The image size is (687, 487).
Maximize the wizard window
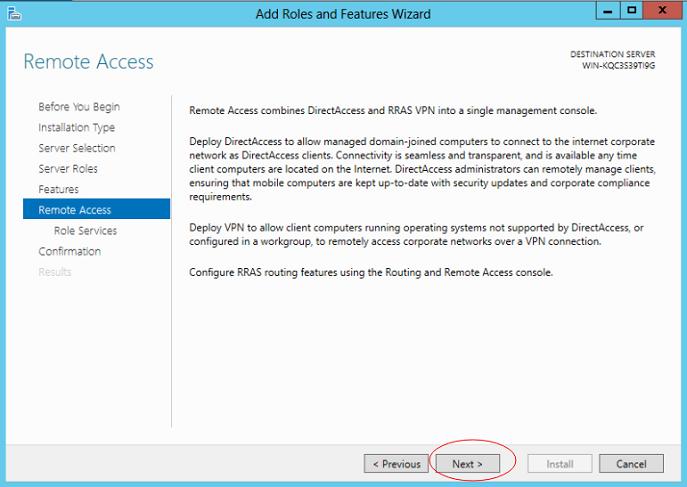pos(631,12)
